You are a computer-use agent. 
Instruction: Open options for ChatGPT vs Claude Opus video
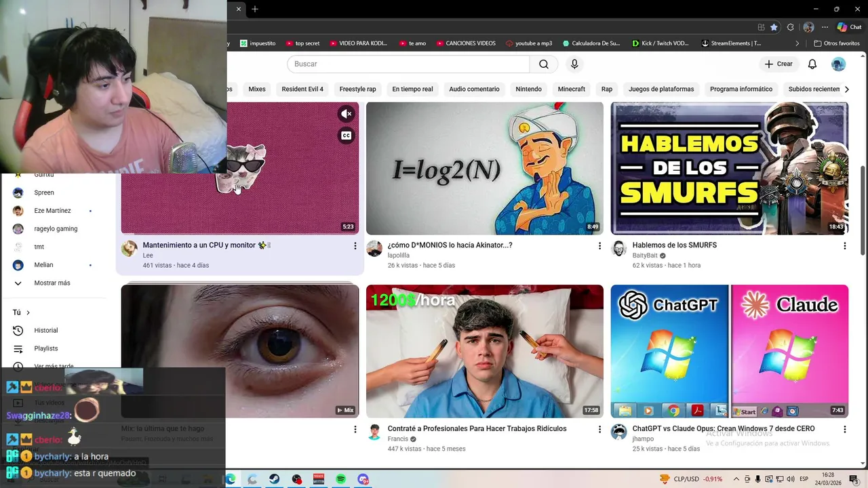pyautogui.click(x=844, y=429)
